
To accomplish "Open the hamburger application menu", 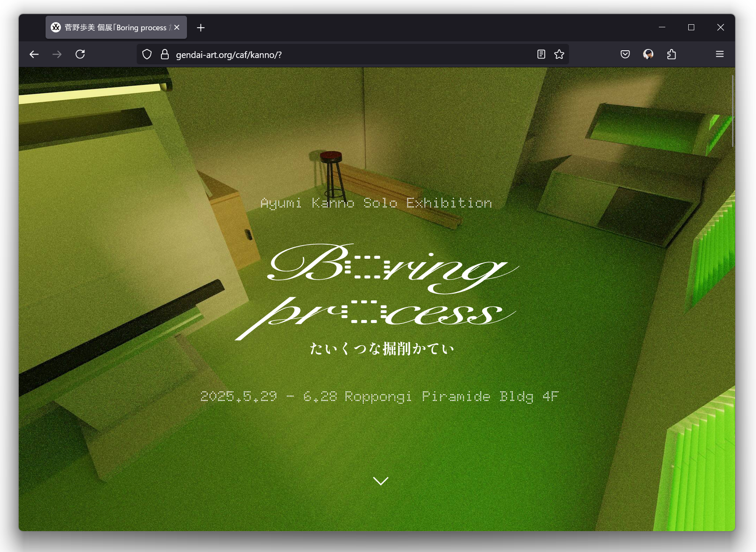I will [720, 54].
